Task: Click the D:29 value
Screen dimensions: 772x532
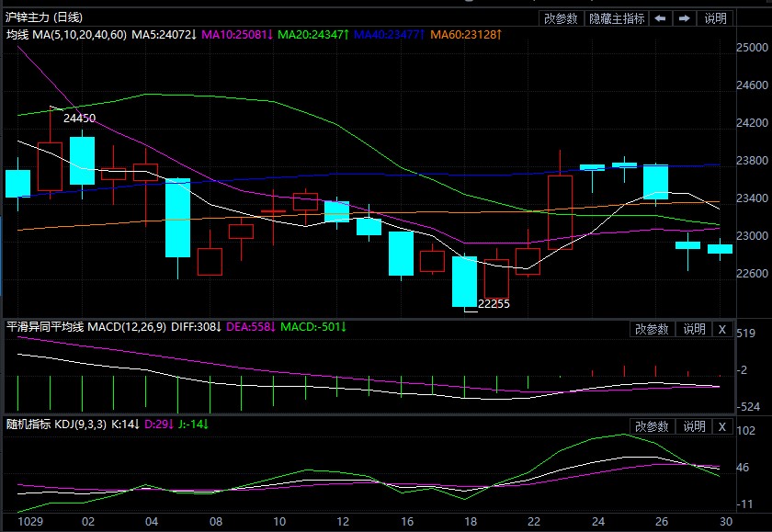Action: click(159, 424)
